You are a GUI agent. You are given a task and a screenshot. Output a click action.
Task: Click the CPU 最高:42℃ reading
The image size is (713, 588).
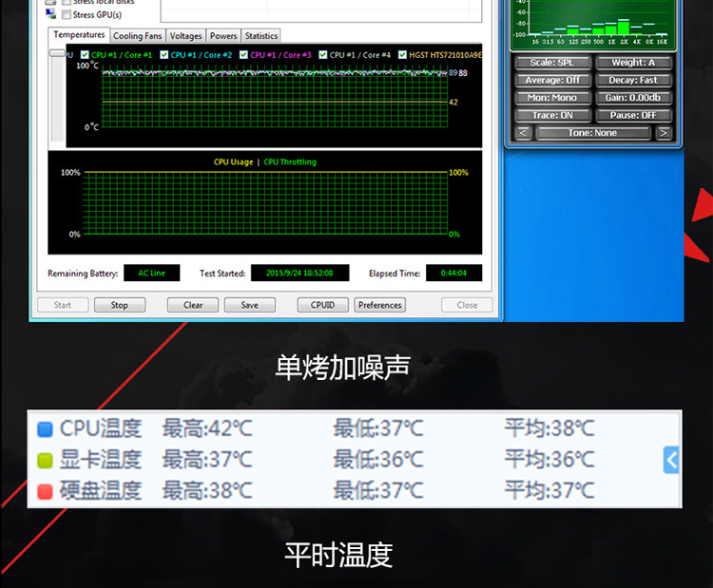click(207, 428)
